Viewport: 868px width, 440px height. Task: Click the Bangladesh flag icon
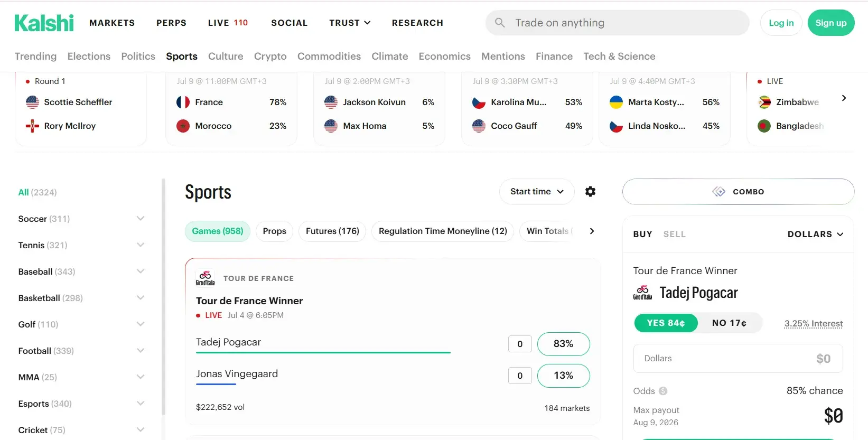pos(764,126)
